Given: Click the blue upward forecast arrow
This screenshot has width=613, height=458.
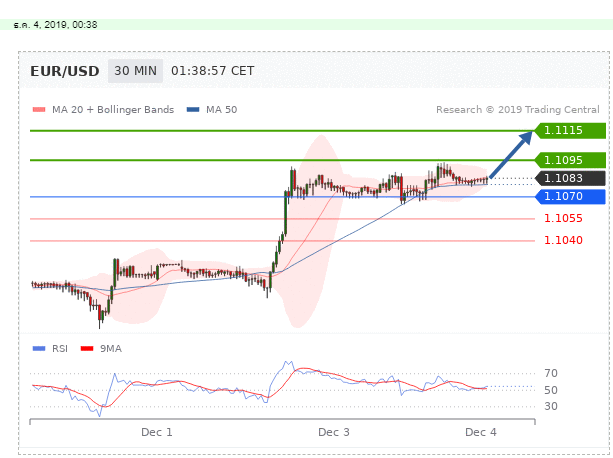Looking at the screenshot, I should (x=512, y=154).
